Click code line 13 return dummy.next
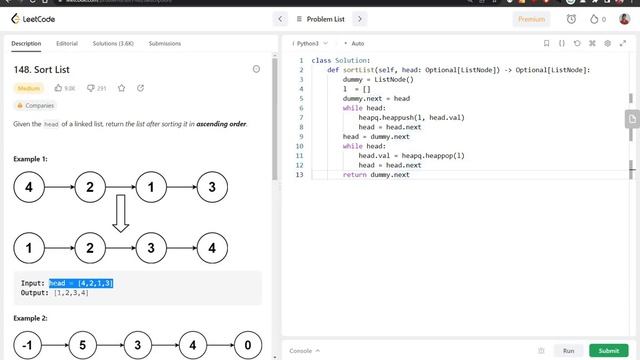Viewport: 640px width, 360px height. click(376, 175)
